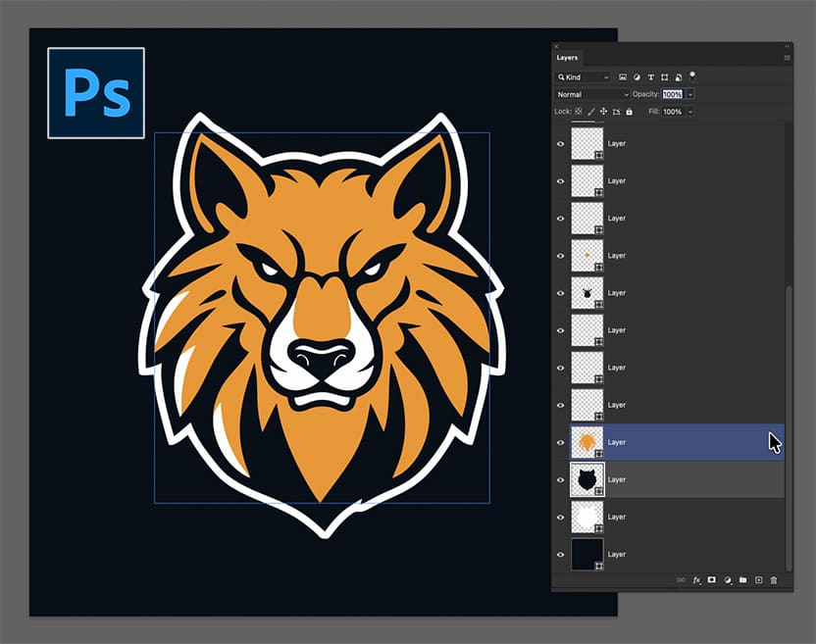This screenshot has height=644, width=816.
Task: Open the adjustment layer menu
Action: click(726, 579)
